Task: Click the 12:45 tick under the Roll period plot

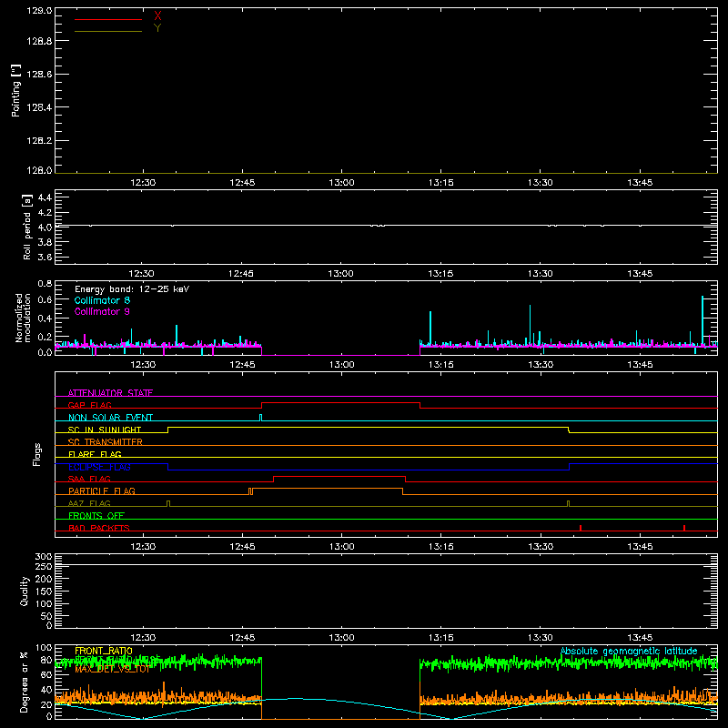Action: tap(241, 274)
